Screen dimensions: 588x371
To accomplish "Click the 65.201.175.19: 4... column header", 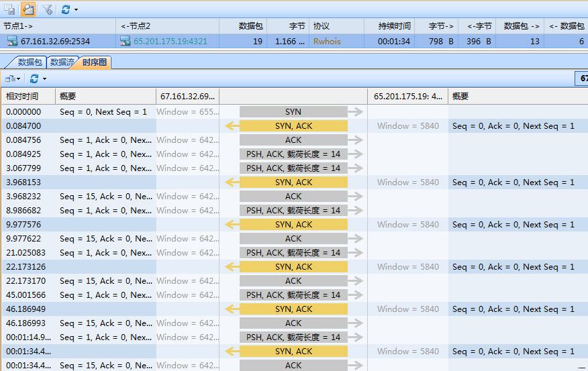I will click(x=408, y=97).
